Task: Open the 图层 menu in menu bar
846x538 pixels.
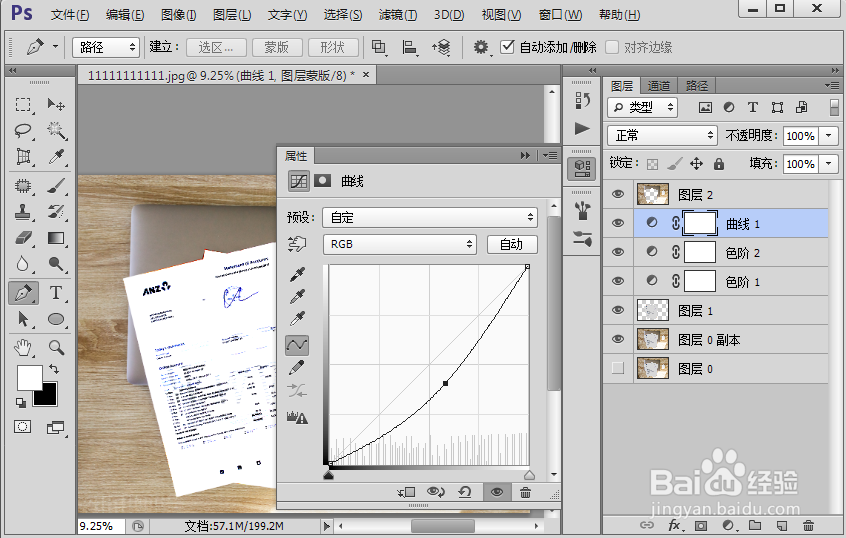Action: point(232,15)
